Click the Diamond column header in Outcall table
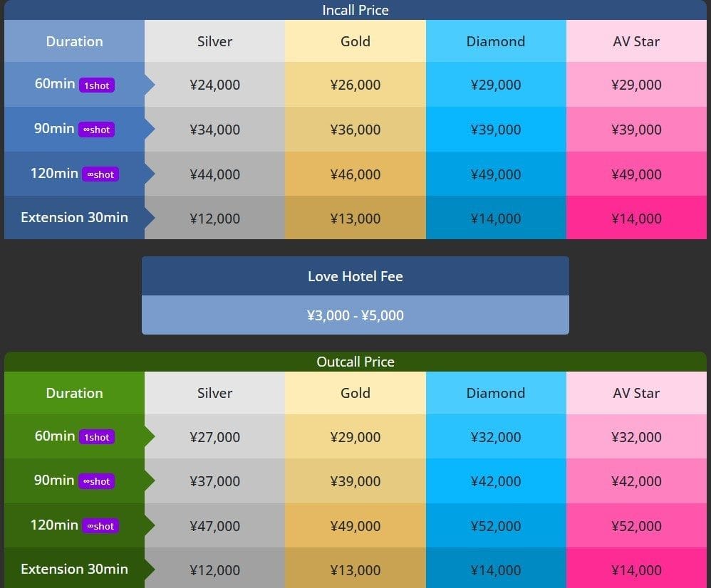Screen dimensions: 711x588 click(496, 393)
